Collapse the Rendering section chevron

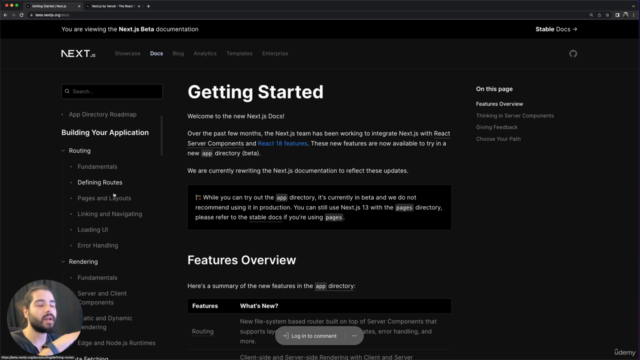63,262
